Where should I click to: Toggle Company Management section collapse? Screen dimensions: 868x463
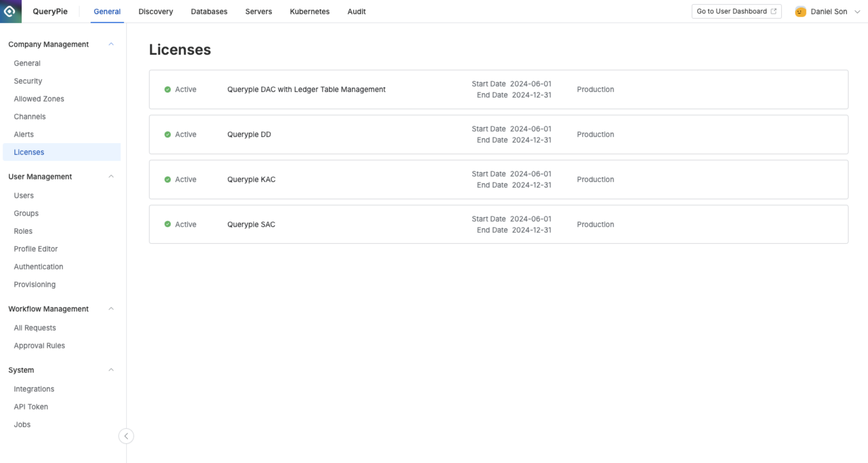[x=111, y=44]
